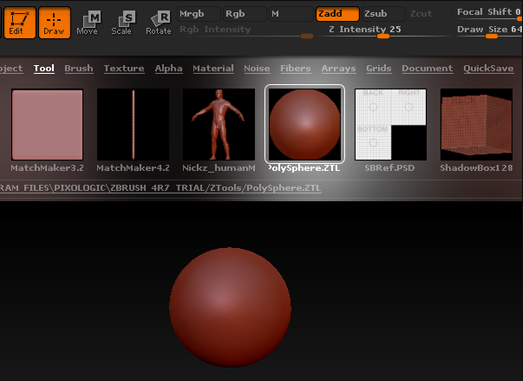Image resolution: width=523 pixels, height=381 pixels.
Task: Pick the Nickz_humanM figure thumbnail
Action: (219, 124)
